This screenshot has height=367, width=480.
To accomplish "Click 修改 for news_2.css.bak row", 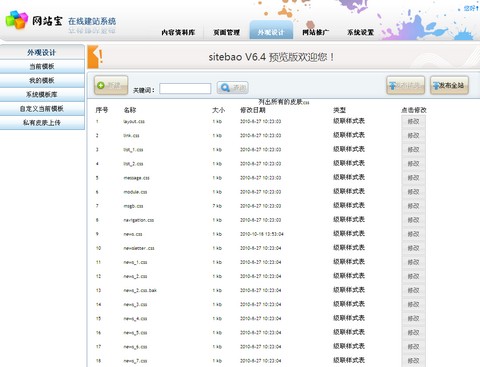I will [x=413, y=290].
